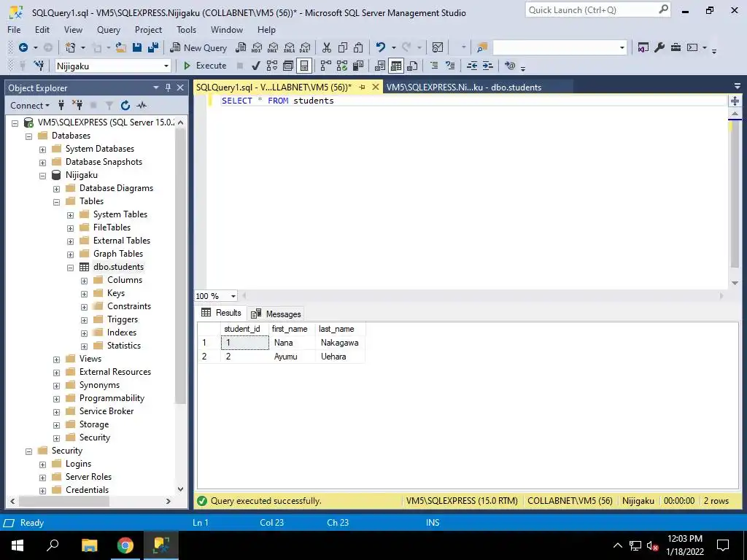Image resolution: width=747 pixels, height=560 pixels.
Task: Open a Database Engine Query icon
Action: point(241,47)
